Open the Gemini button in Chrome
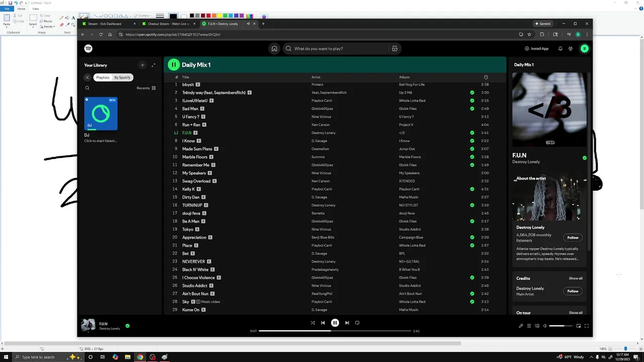 (543, 24)
